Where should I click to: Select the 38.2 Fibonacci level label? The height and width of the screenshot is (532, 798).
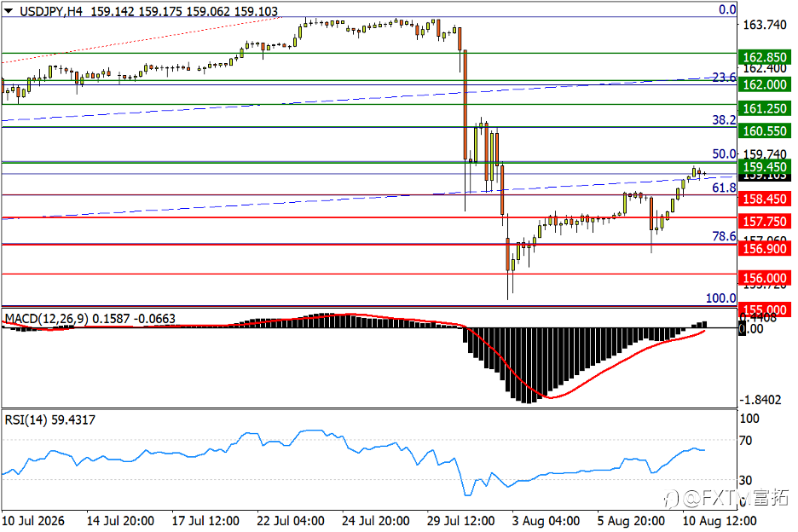tap(724, 119)
